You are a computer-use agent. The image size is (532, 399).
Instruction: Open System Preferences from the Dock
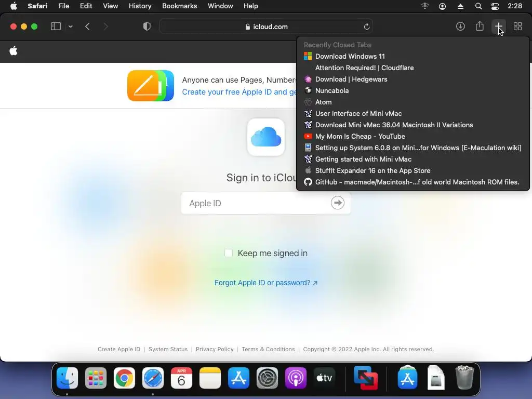(x=267, y=378)
